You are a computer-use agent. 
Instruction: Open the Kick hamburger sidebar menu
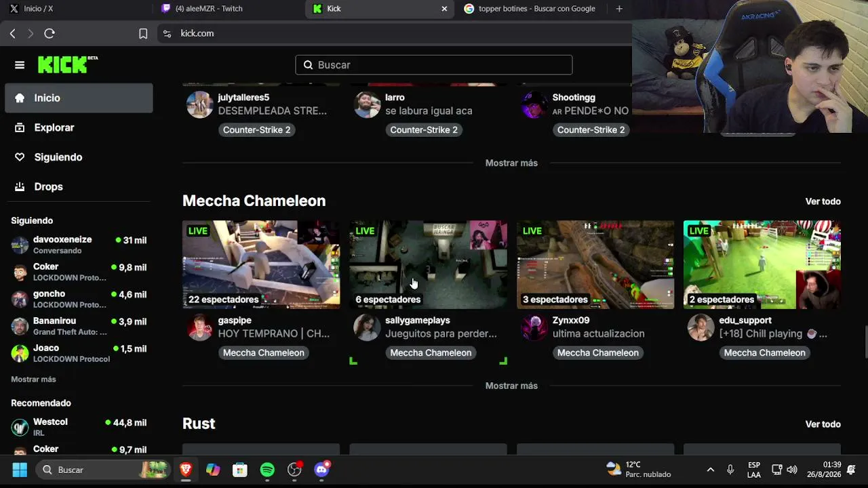point(20,65)
